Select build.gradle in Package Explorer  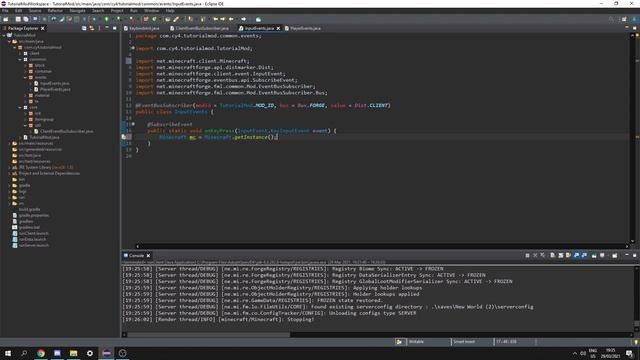tap(29, 209)
